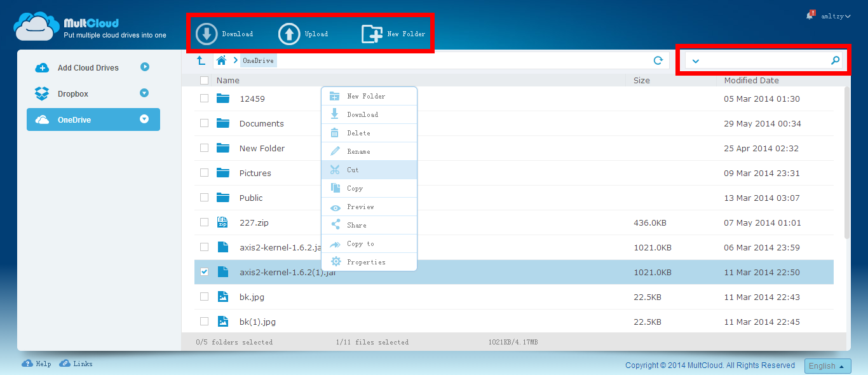Image resolution: width=868 pixels, height=375 pixels.
Task: Click the folder icon for Public
Action: tap(222, 198)
